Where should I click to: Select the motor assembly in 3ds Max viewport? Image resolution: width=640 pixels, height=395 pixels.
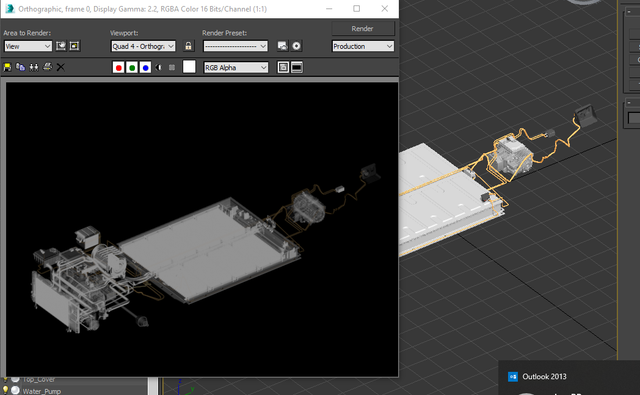(x=513, y=155)
